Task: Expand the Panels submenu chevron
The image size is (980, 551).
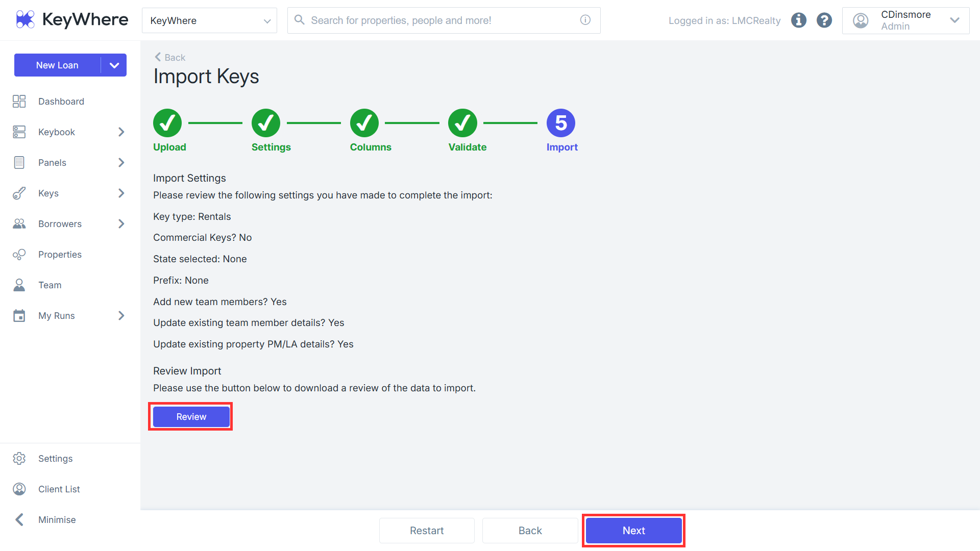Action: (x=121, y=163)
